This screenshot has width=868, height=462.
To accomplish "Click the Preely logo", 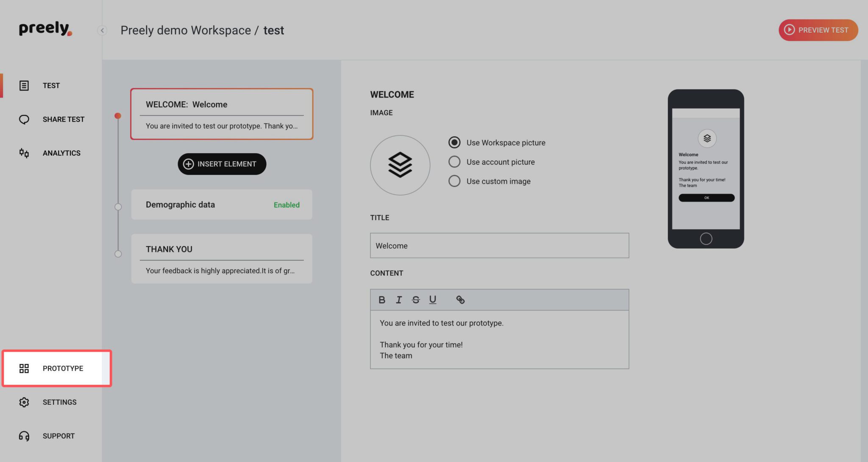I will (45, 29).
